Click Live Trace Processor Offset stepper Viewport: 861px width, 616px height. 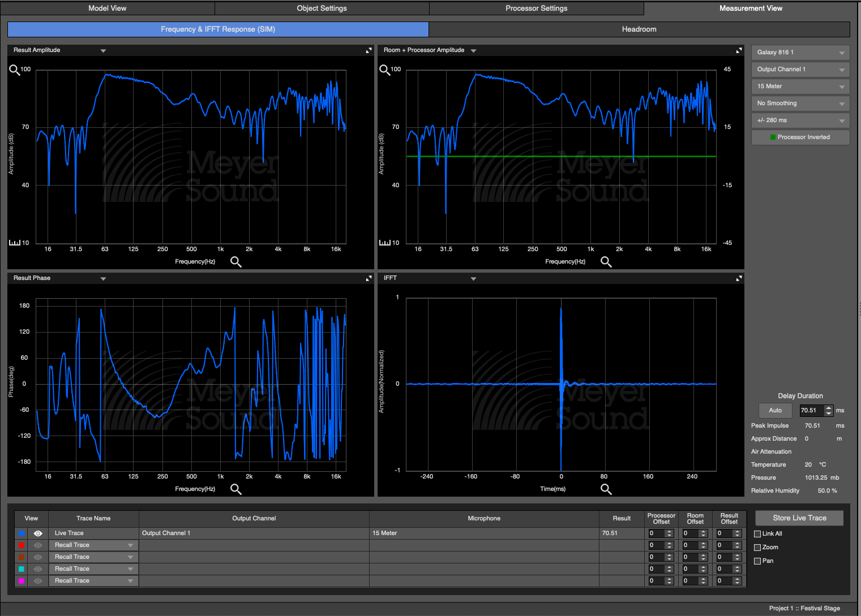(669, 533)
